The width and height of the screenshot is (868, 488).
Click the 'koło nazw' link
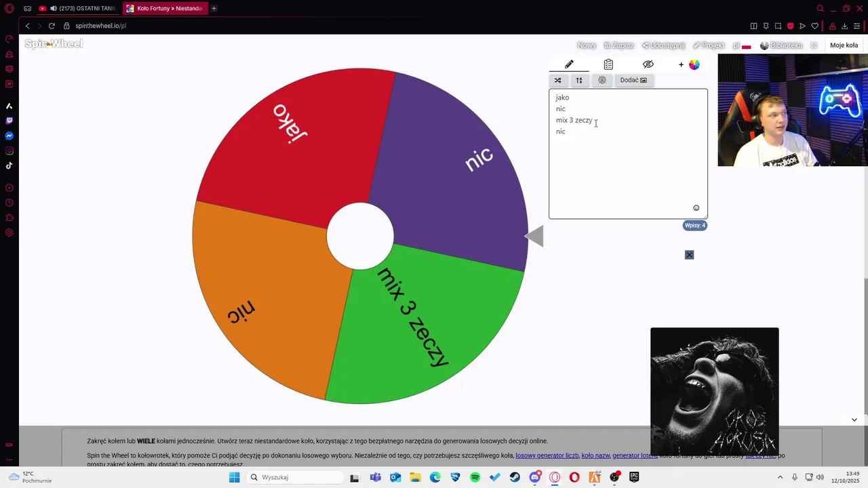(595, 455)
